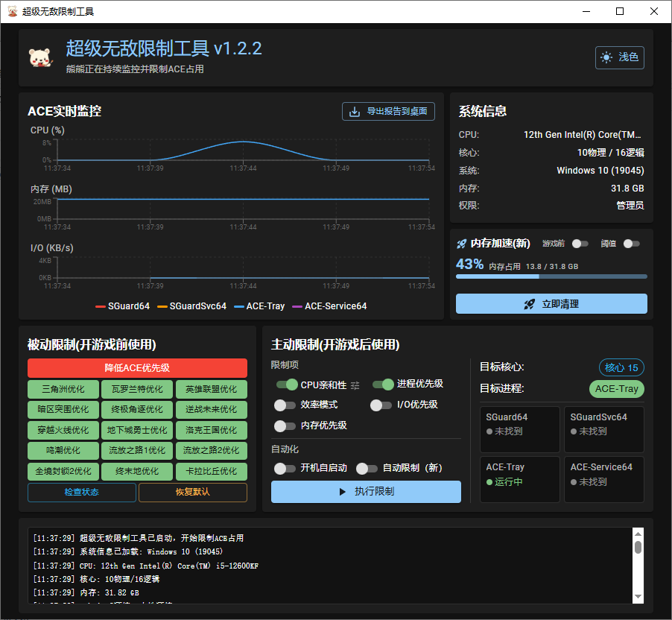Click the rocket icon beside 内存加速(新)
672x620 pixels.
click(462, 244)
